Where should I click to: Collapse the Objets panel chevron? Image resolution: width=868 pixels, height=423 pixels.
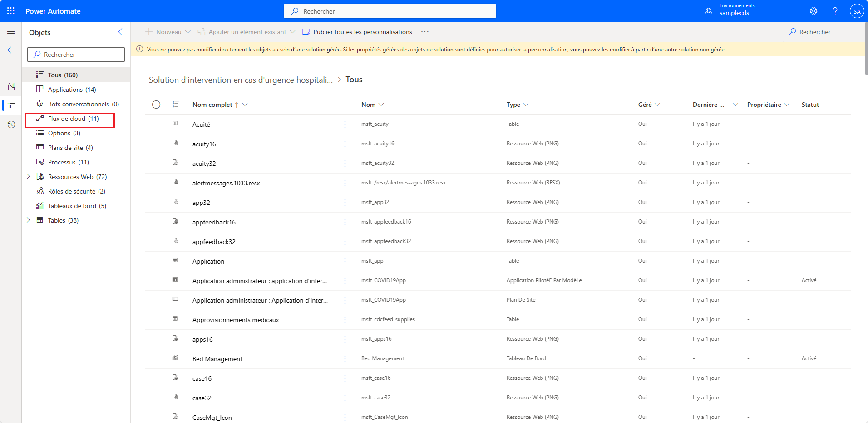120,32
